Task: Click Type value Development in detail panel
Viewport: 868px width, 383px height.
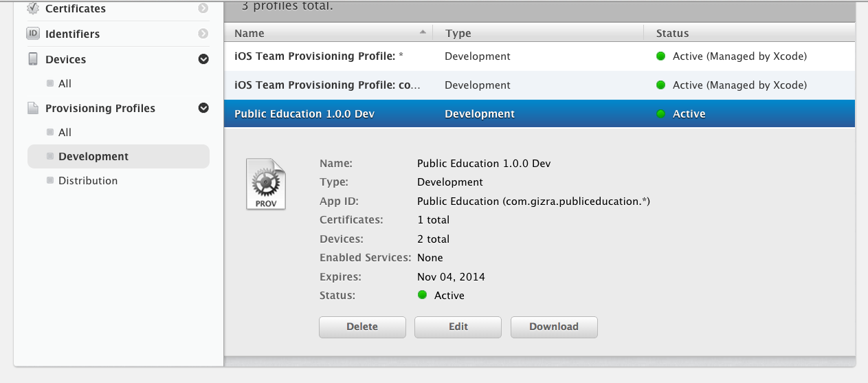Action: (450, 182)
